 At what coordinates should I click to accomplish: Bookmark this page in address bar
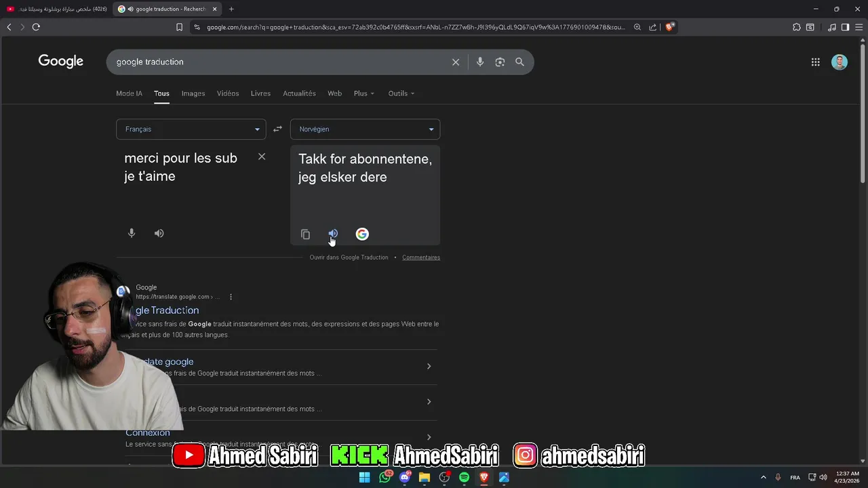[x=179, y=27]
